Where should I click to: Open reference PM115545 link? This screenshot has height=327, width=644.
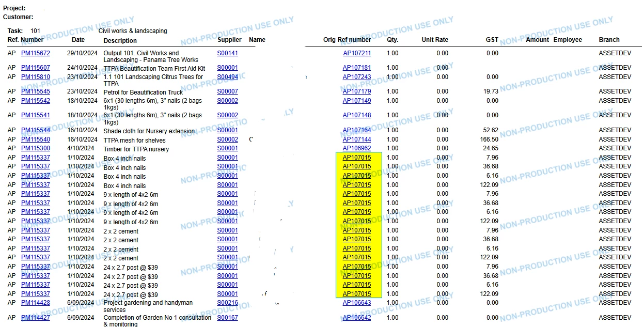click(36, 91)
